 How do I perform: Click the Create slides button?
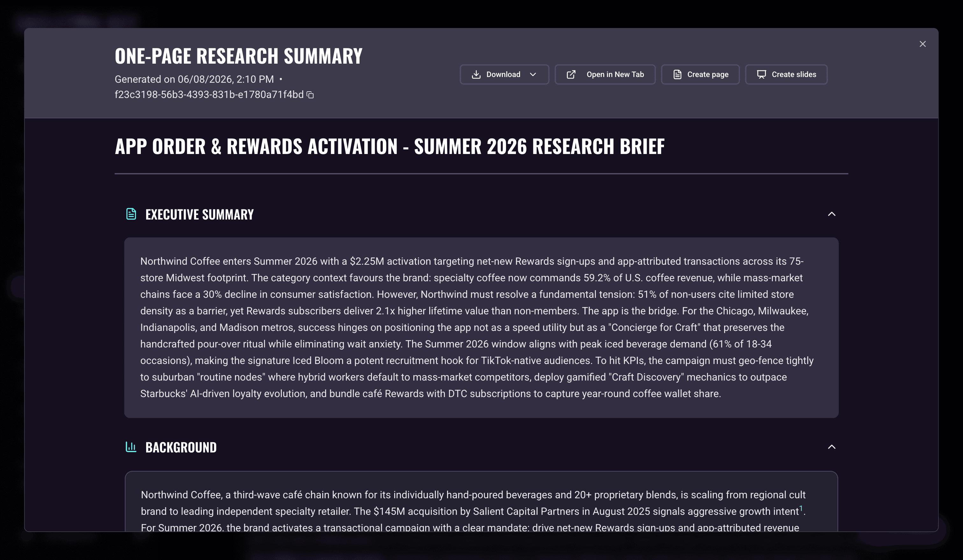pyautogui.click(x=786, y=74)
